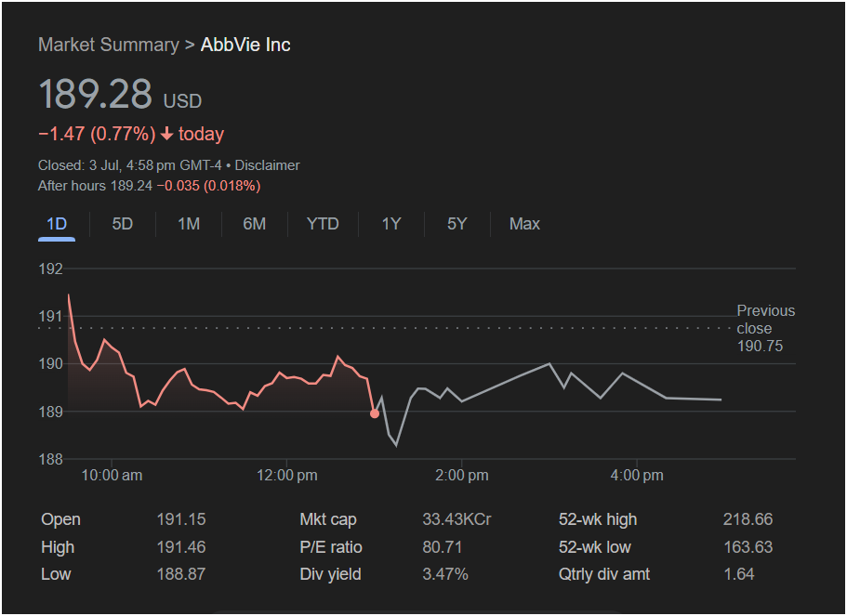847x616 pixels.
Task: Click the 191 y-axis label
Action: (x=51, y=317)
